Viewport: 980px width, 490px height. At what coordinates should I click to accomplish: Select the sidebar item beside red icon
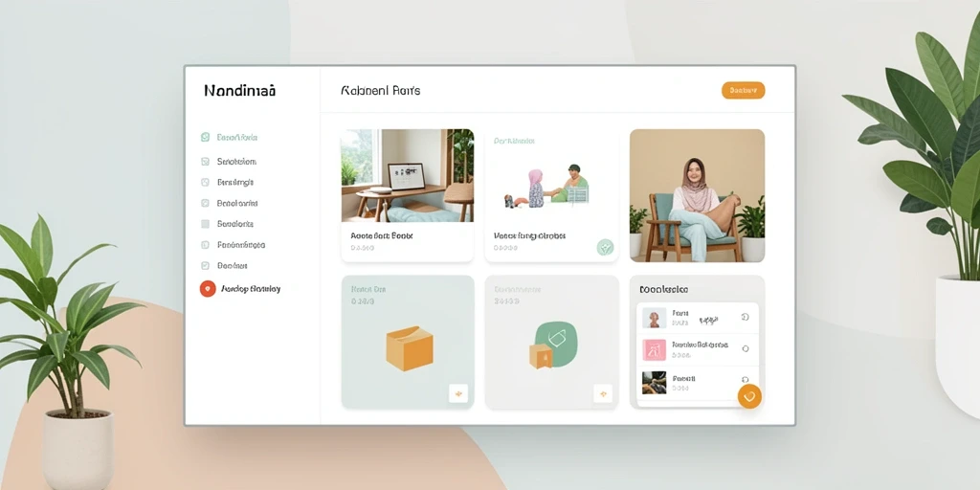click(251, 289)
